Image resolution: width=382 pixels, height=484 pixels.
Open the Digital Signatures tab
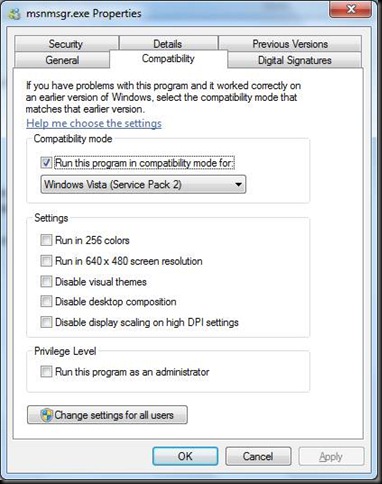(x=295, y=60)
